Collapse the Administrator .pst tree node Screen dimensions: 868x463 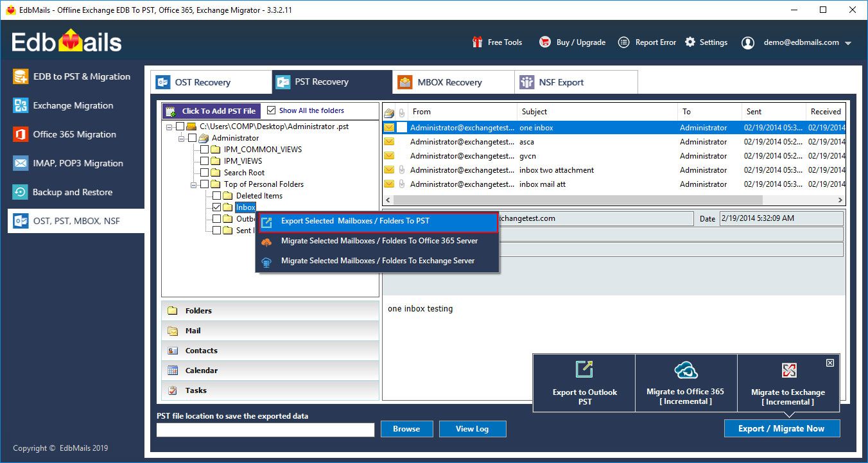169,127
